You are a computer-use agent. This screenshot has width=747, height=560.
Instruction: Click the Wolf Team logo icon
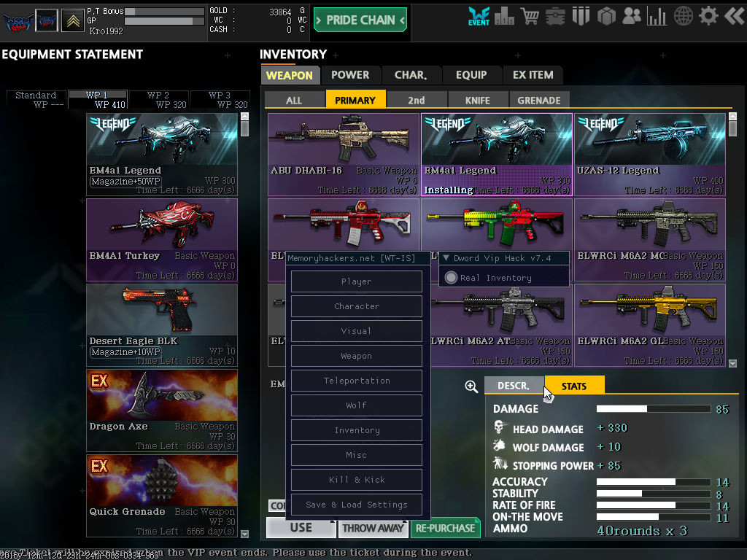click(18, 22)
